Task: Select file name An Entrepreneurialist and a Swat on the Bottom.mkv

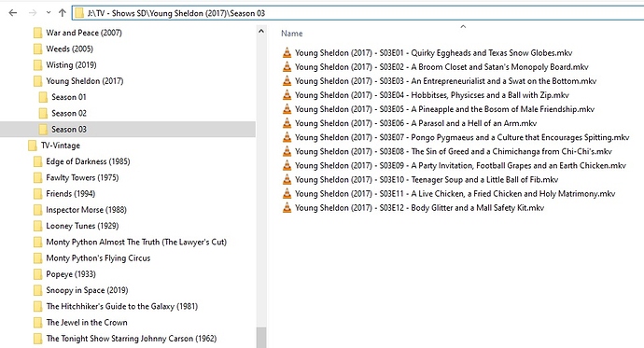Action: (445, 81)
